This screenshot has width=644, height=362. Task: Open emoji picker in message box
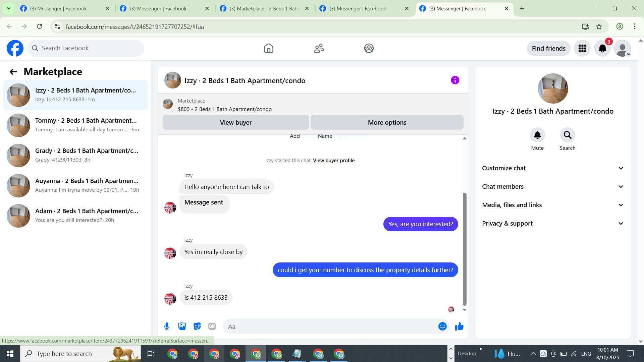click(442, 326)
